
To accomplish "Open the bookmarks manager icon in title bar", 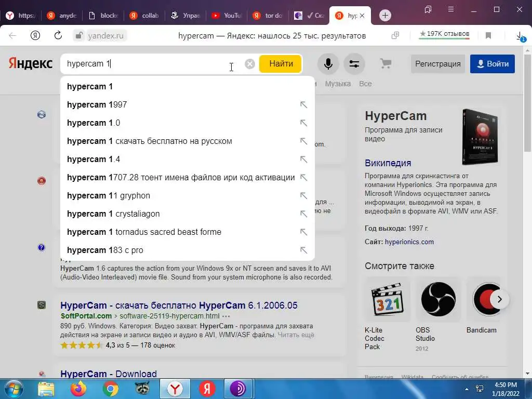I will pos(428,9).
